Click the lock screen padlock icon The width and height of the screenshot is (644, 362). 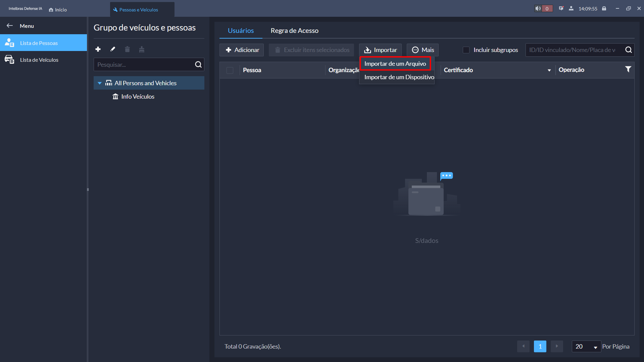tap(604, 9)
